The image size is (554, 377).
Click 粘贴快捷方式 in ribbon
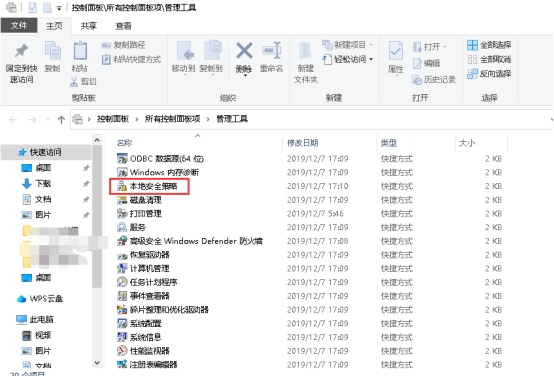coord(131,59)
